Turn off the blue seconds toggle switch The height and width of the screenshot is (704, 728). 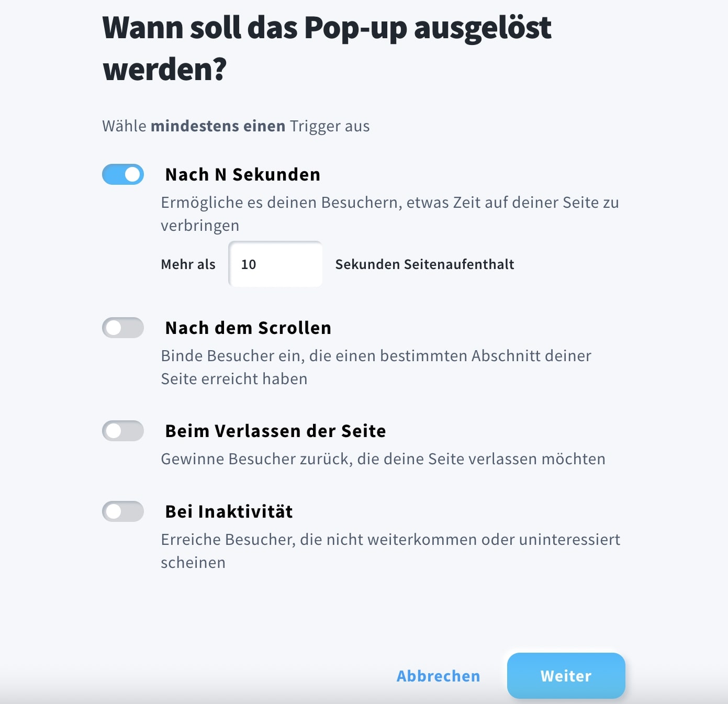[122, 175]
